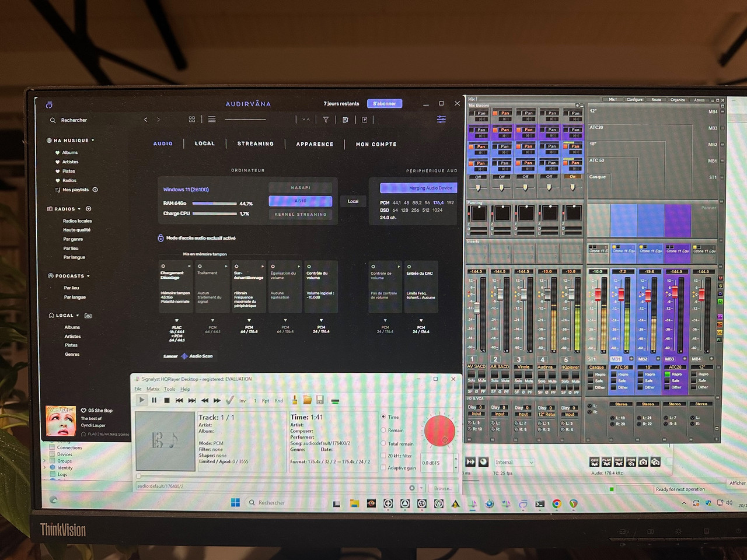Open Chrome from the Windows taskbar
747x560 pixels.
(x=557, y=503)
